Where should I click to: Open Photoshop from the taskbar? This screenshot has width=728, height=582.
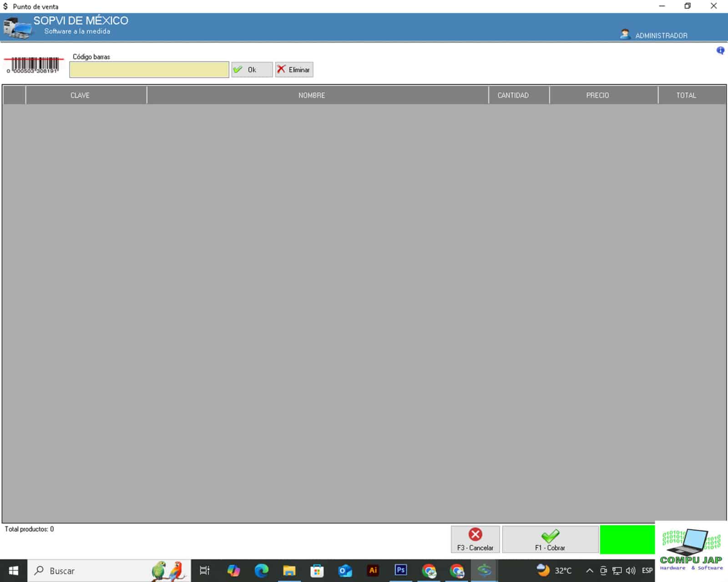(400, 570)
